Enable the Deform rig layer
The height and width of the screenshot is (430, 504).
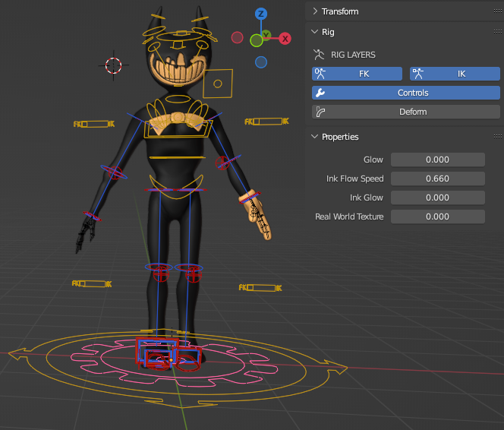point(406,112)
